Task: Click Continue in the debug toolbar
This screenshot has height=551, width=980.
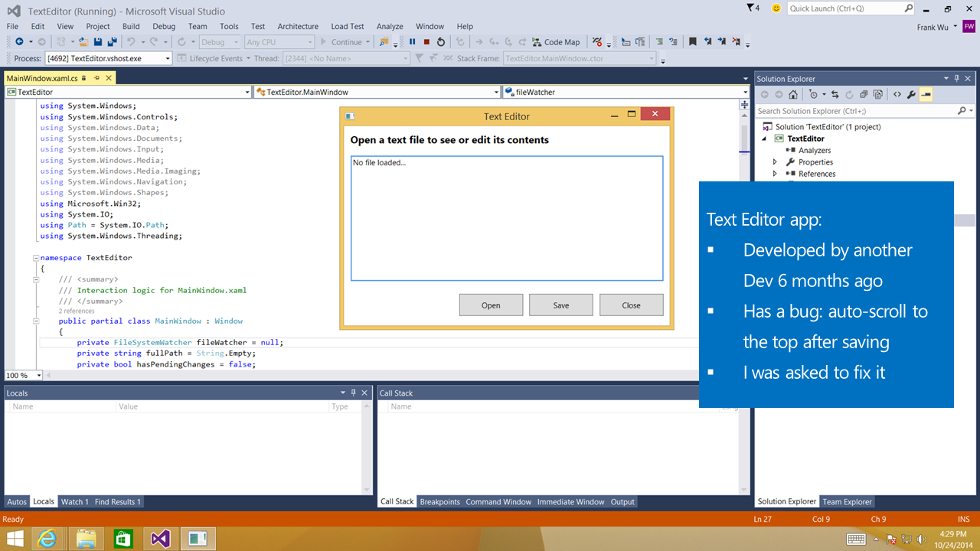Action: (346, 42)
